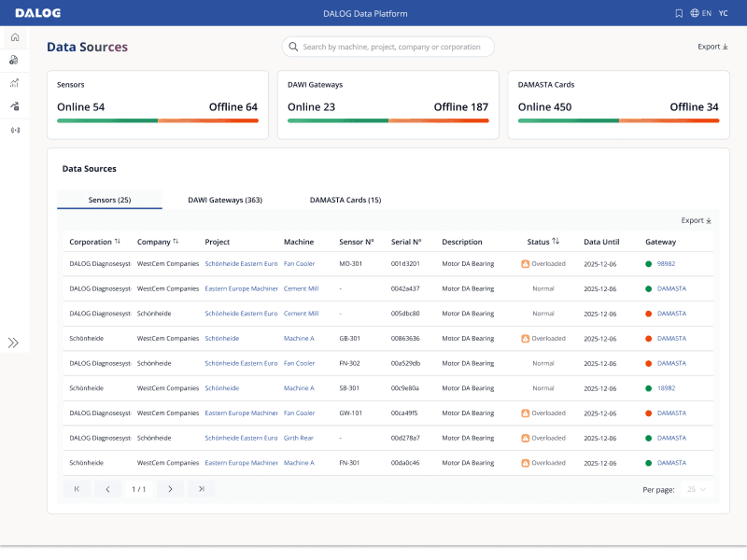The image size is (747, 560).
Task: Click the green gateway status dot for 98982
Action: [648, 264]
